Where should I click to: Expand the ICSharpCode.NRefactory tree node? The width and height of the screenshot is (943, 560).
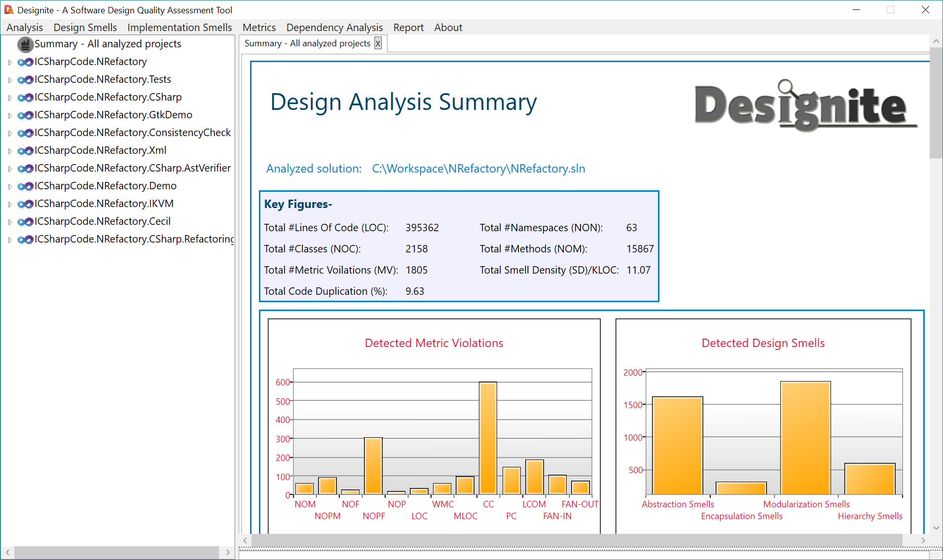(10, 63)
